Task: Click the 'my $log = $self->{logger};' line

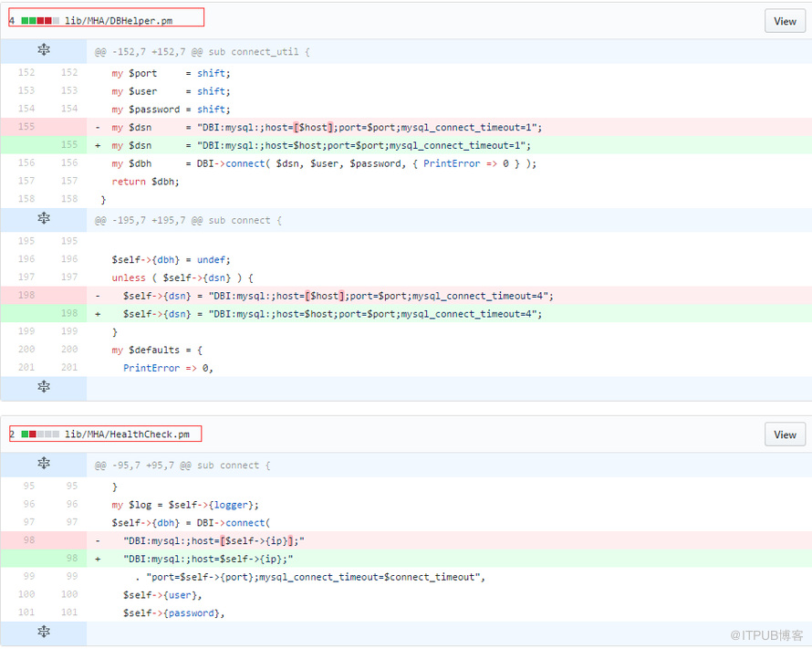Action: 185,505
